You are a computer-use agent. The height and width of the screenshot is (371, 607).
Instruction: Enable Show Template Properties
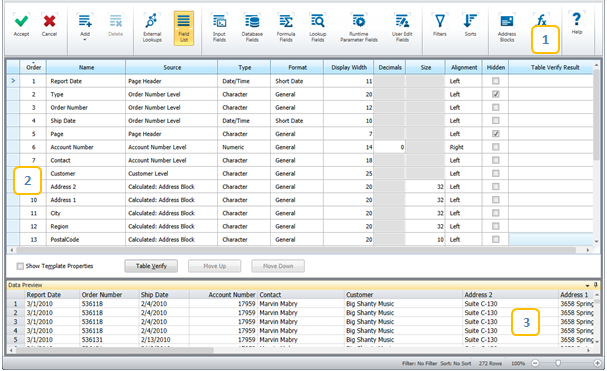coord(20,266)
